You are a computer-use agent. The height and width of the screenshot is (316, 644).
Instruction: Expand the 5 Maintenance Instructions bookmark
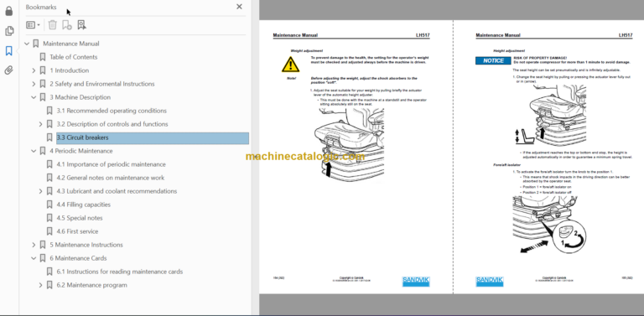(34, 245)
